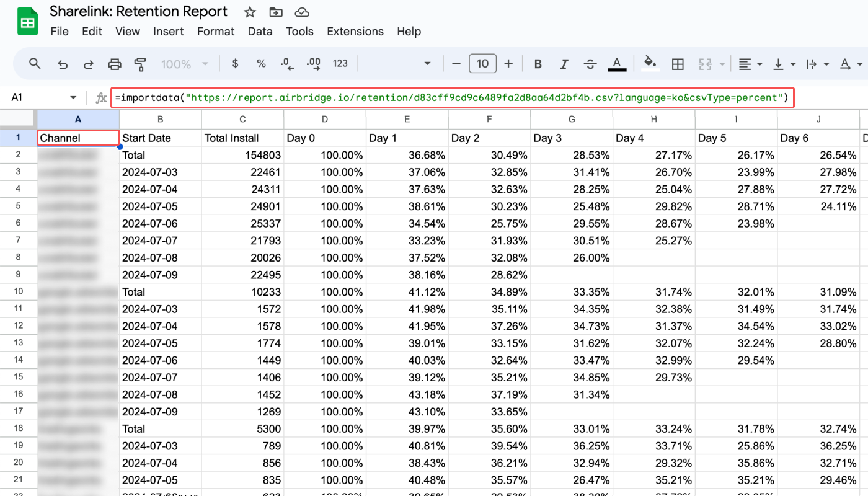Open the fill color bucket

[650, 63]
